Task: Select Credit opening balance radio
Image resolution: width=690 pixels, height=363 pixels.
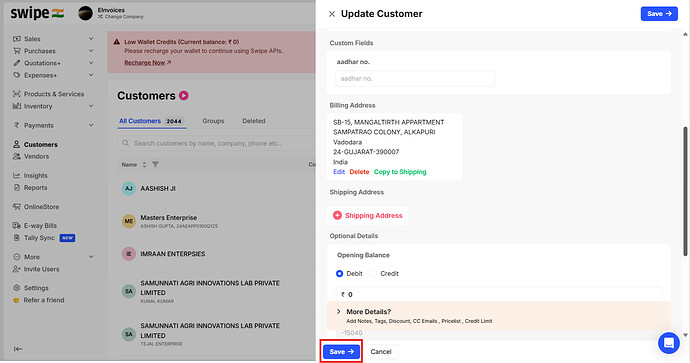Action: point(373,274)
